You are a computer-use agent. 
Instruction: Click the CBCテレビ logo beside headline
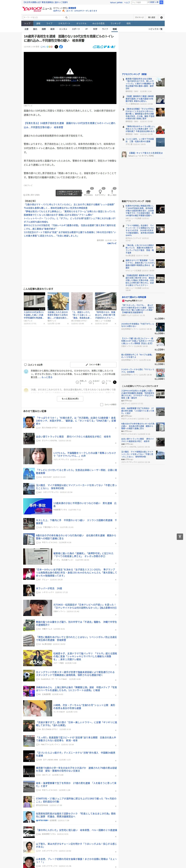104,47
